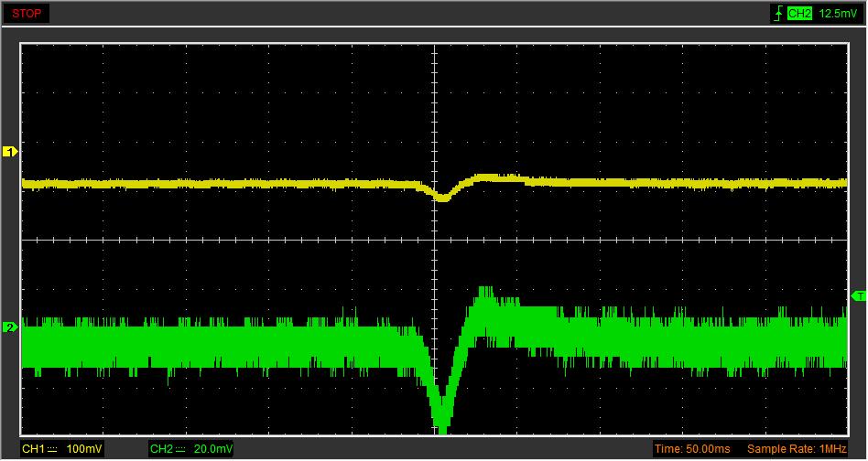Click the 12.5mV trigger level readout

(837, 13)
